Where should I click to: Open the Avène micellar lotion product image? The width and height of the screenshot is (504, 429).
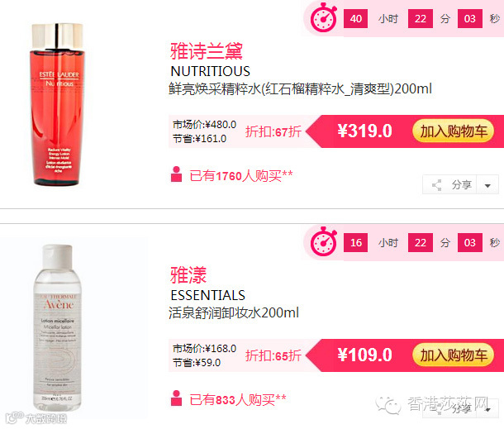pos(58,327)
